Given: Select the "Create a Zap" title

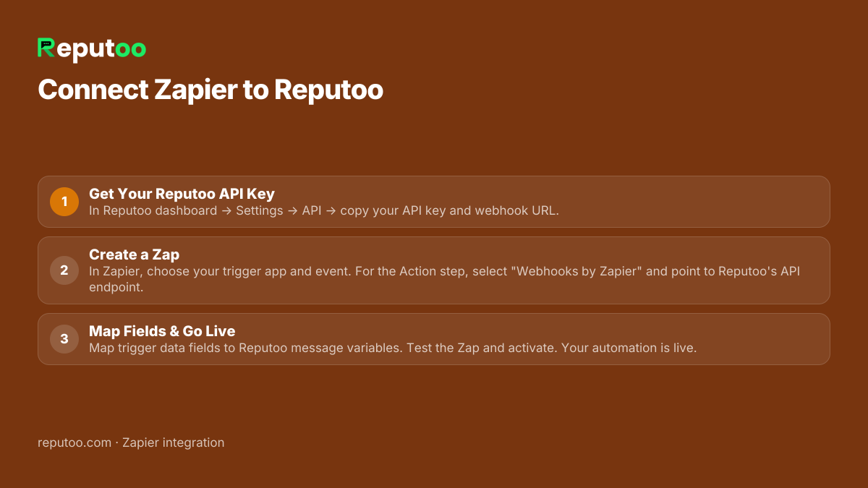Looking at the screenshot, I should (x=134, y=254).
